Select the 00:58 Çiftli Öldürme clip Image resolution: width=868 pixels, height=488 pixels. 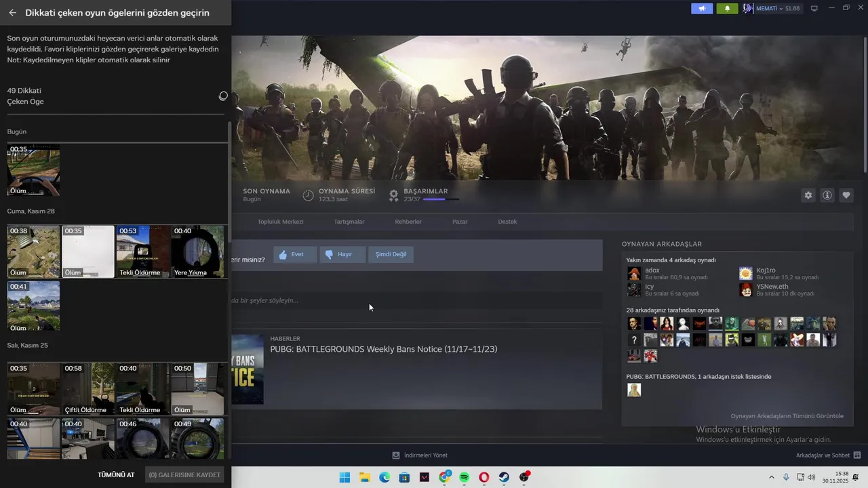88,389
